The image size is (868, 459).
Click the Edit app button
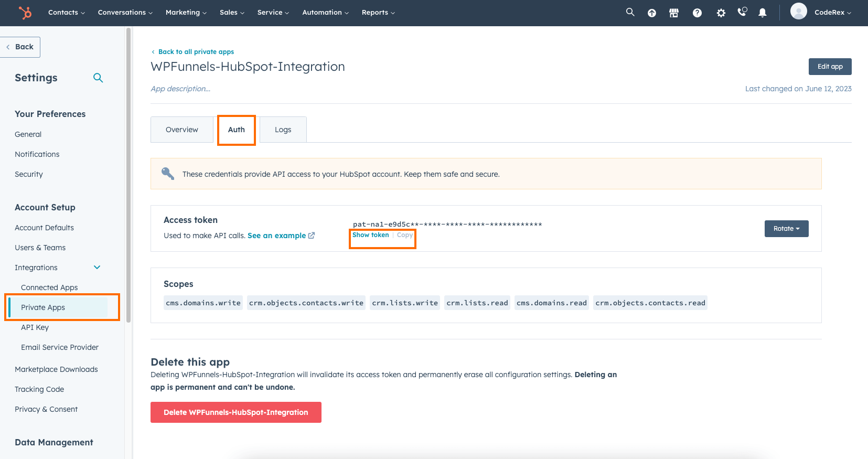coord(830,67)
